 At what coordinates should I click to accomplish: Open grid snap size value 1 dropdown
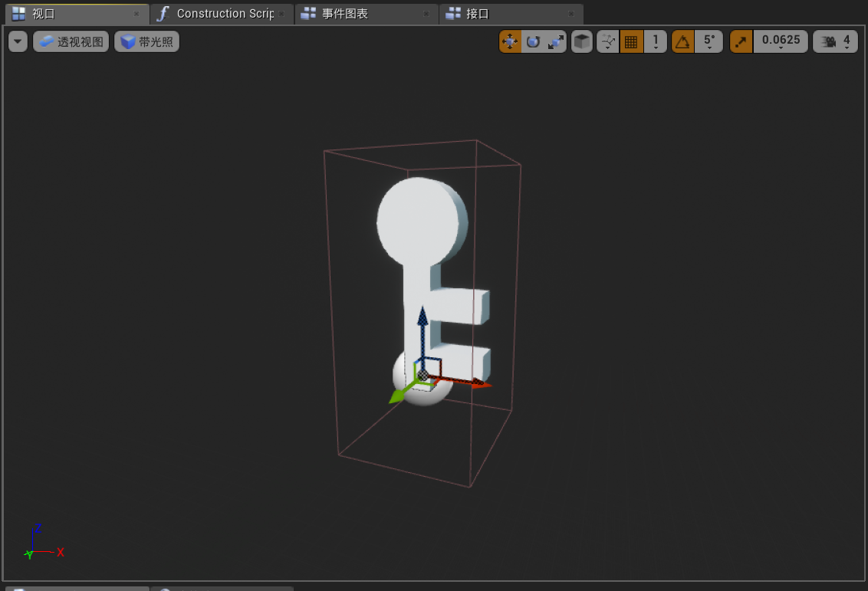656,41
